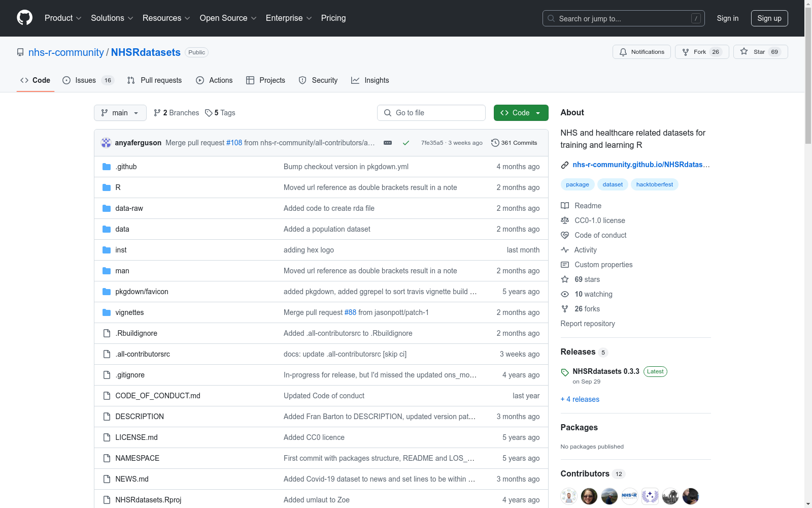Click the search magnifier icon in header

tap(551, 18)
